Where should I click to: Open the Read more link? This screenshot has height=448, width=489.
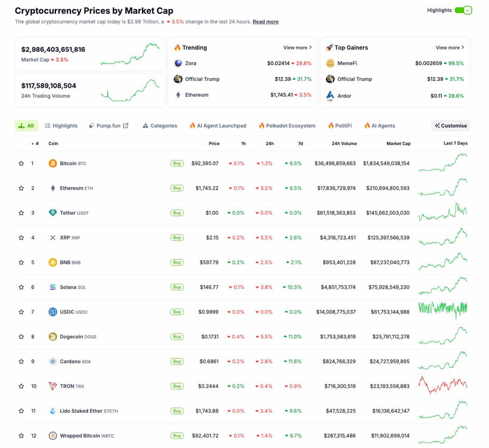pos(265,22)
